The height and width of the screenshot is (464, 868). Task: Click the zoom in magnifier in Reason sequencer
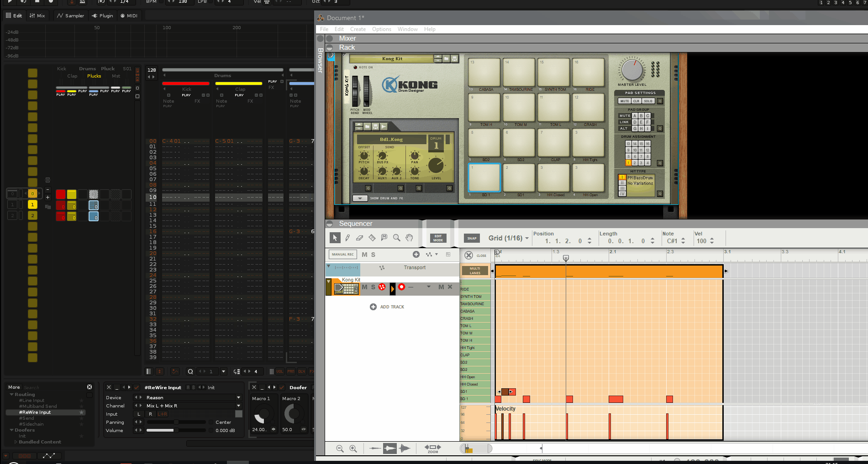coord(353,448)
